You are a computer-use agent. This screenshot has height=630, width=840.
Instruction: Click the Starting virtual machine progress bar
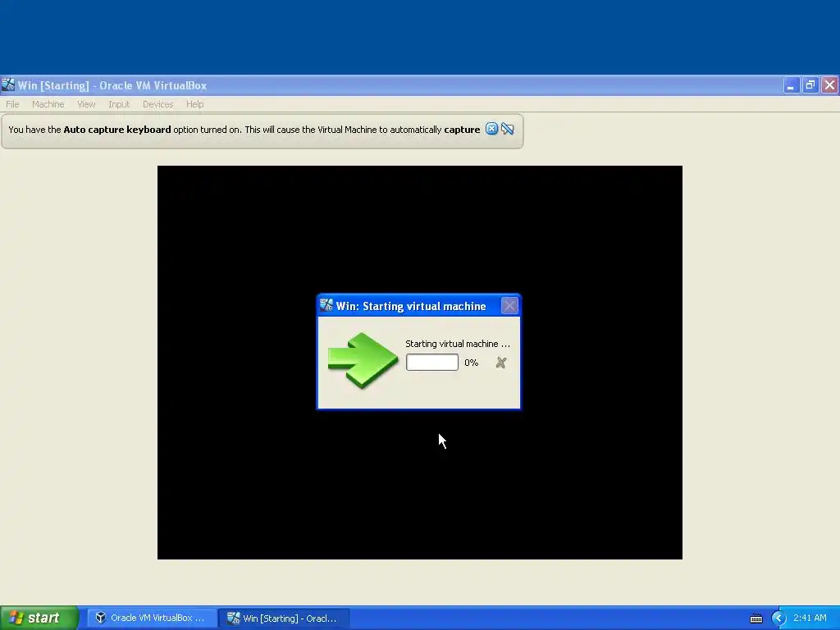coord(431,362)
